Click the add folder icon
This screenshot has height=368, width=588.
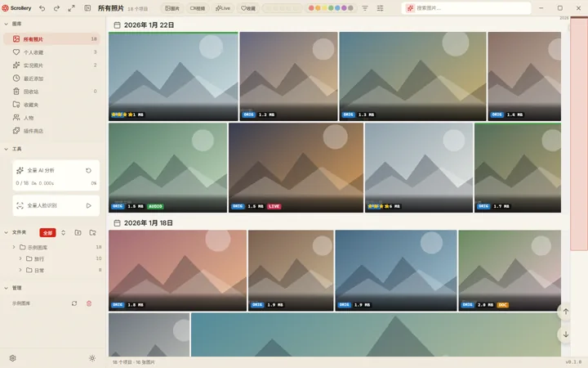click(x=78, y=233)
